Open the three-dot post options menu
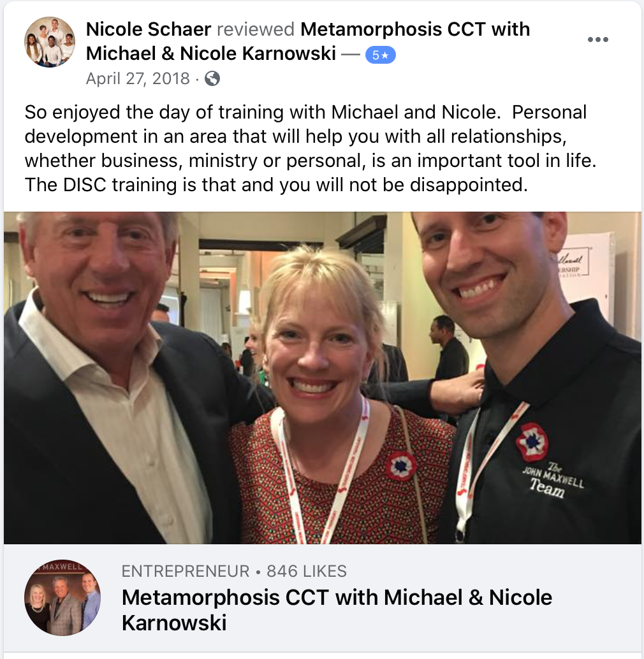Screen dimensions: 644x659 point(597,40)
